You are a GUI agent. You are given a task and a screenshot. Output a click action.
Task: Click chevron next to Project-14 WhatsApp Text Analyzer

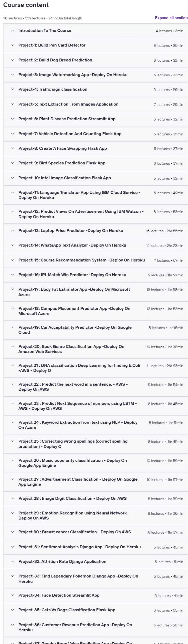[x=13, y=245]
